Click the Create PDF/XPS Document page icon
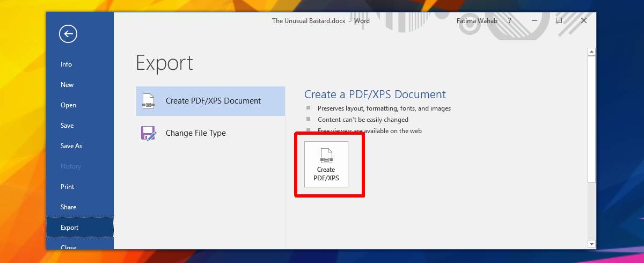Image resolution: width=644 pixels, height=263 pixels. [x=148, y=101]
